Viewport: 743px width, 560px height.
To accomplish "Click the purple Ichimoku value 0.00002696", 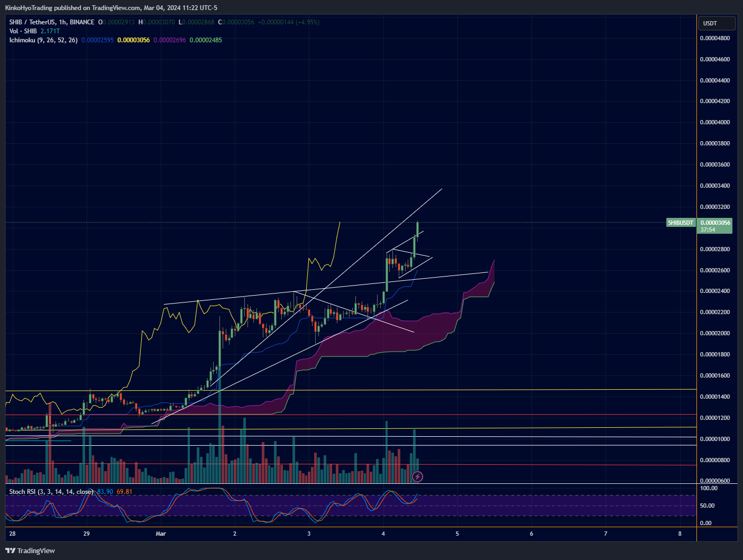I will click(x=170, y=40).
